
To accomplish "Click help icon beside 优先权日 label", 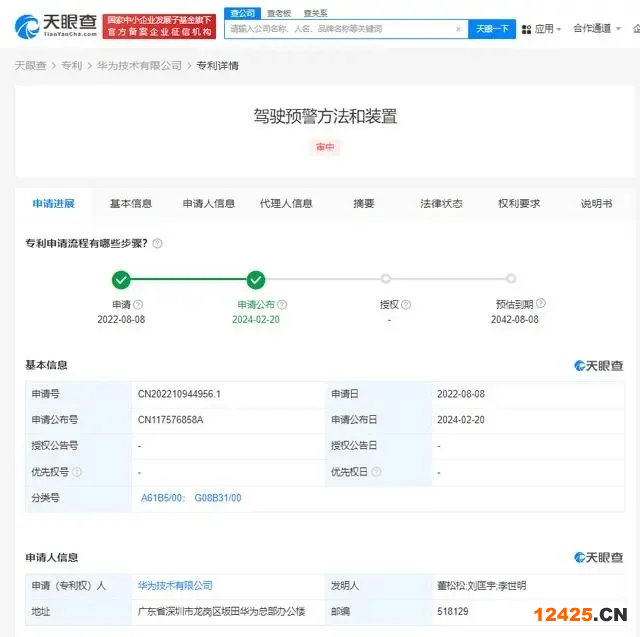I will (377, 471).
